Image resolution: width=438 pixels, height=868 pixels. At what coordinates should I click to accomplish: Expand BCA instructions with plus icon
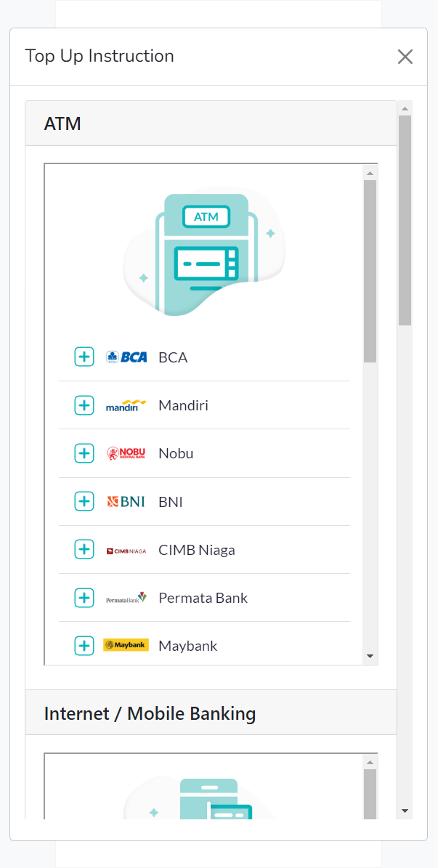pos(84,357)
